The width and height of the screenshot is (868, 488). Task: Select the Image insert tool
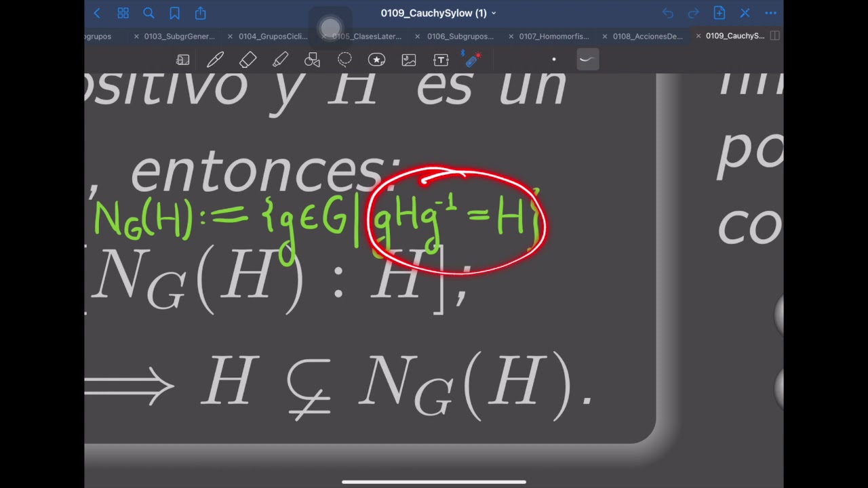tap(409, 60)
